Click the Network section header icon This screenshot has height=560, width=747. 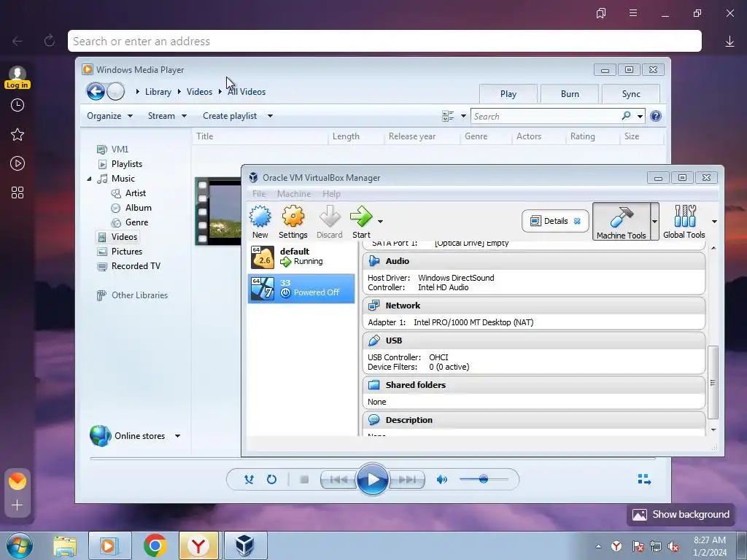[374, 306]
